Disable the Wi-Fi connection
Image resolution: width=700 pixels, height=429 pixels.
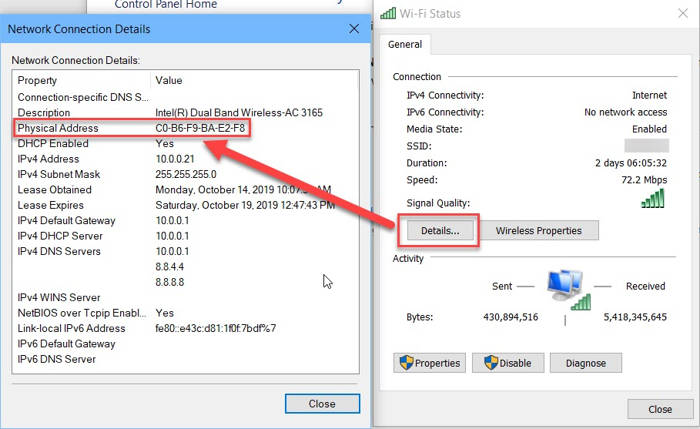pyautogui.click(x=508, y=363)
